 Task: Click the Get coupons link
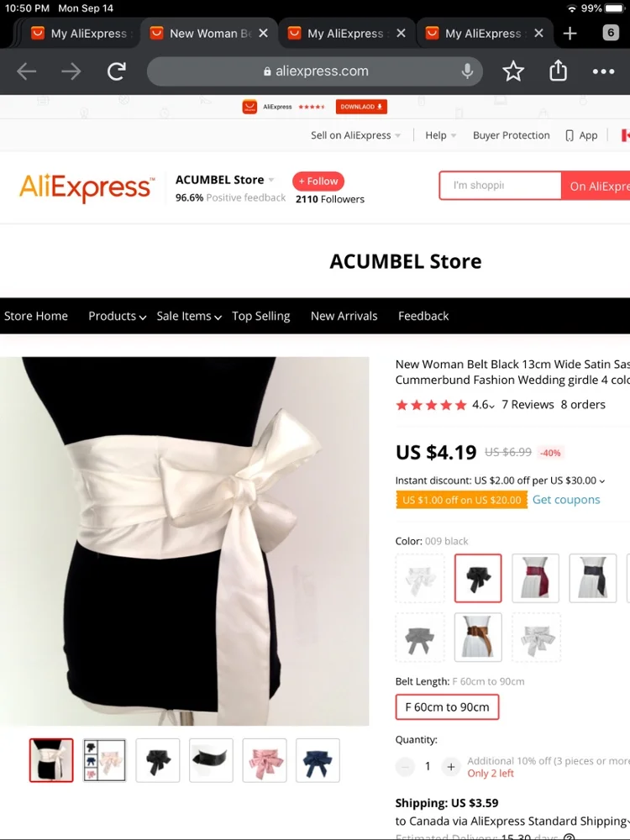tap(566, 500)
